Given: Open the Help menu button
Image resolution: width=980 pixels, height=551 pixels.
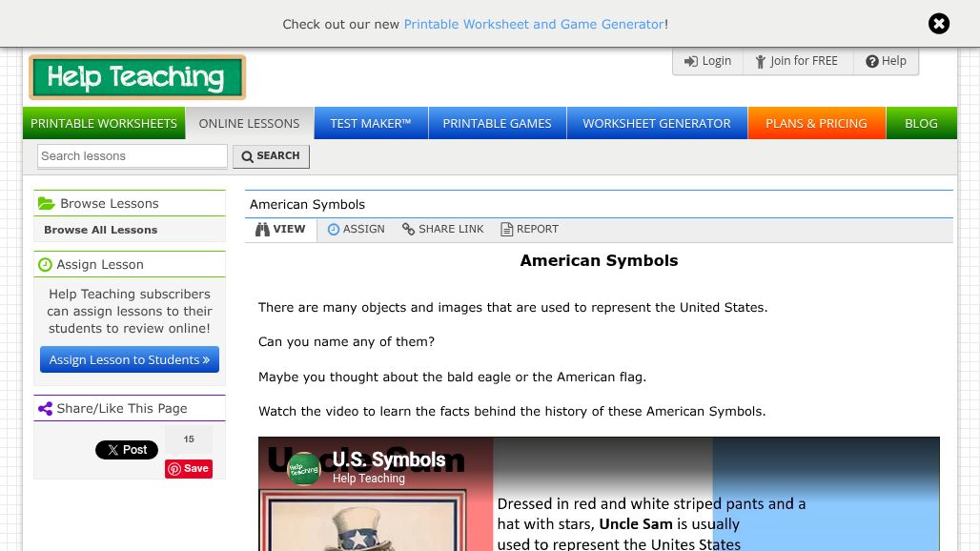Looking at the screenshot, I should [886, 61].
